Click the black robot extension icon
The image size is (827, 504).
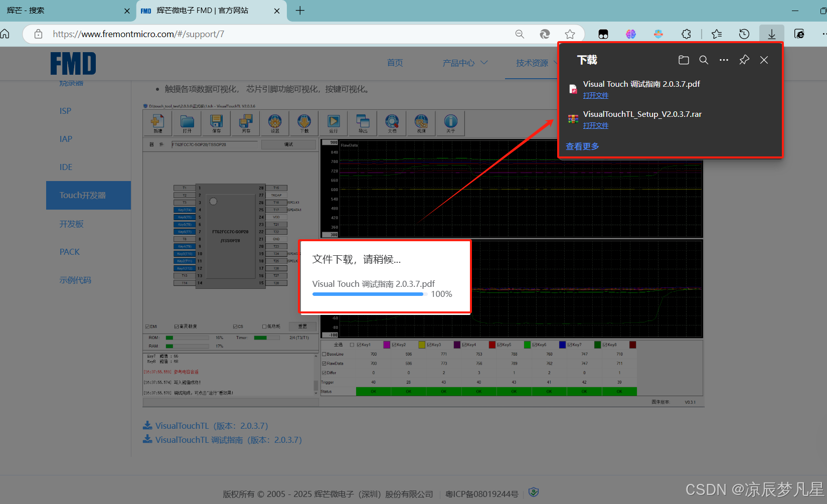603,34
